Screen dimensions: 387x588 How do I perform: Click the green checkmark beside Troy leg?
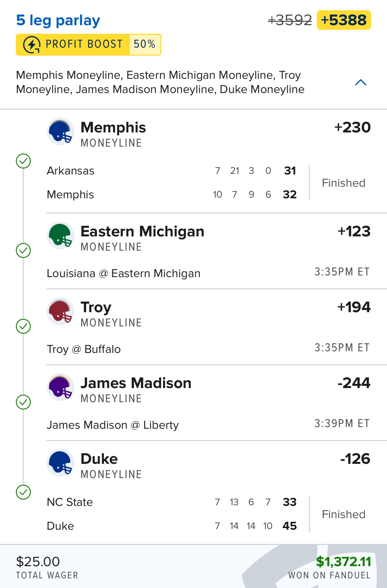[23, 326]
